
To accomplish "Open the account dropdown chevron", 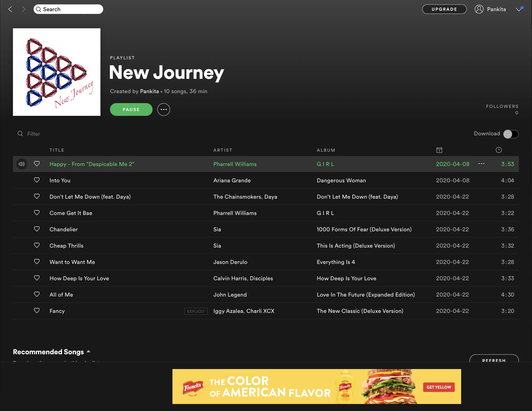I will [x=519, y=9].
